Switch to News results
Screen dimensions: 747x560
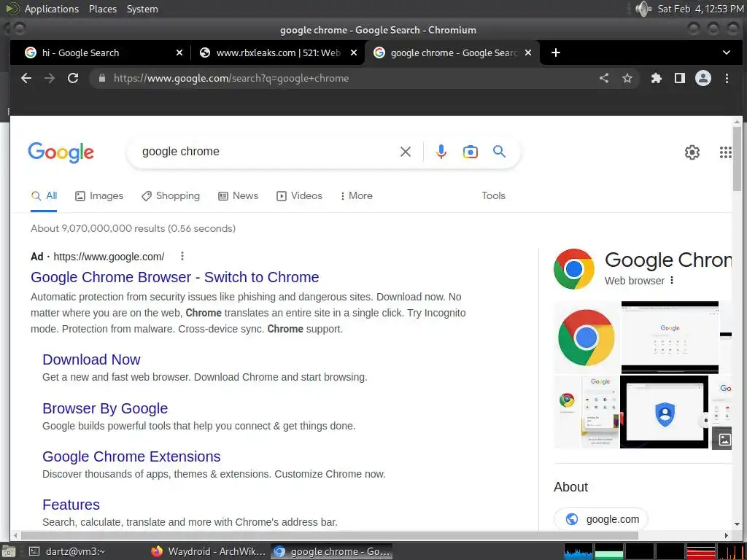(x=239, y=195)
